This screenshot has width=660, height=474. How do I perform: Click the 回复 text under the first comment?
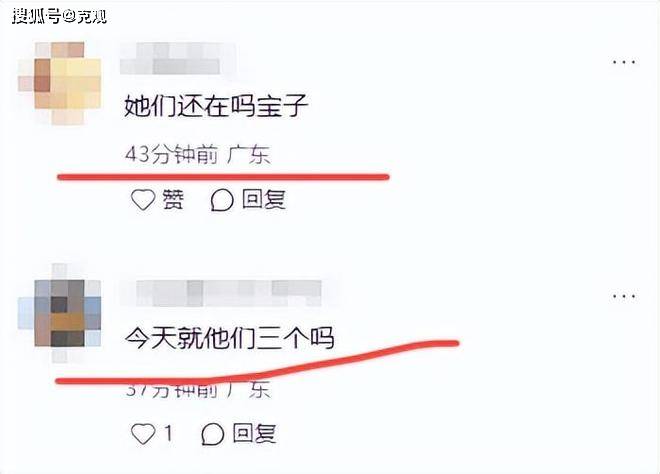(x=264, y=200)
